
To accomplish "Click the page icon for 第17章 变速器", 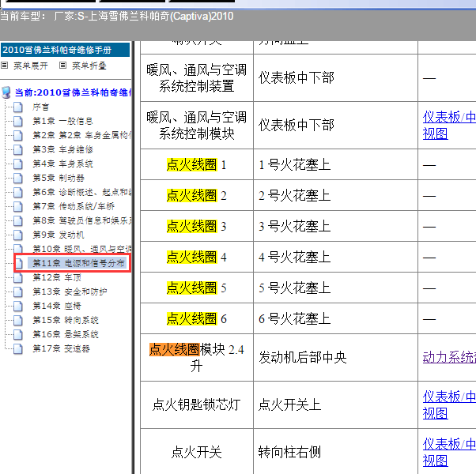I will [x=18, y=348].
